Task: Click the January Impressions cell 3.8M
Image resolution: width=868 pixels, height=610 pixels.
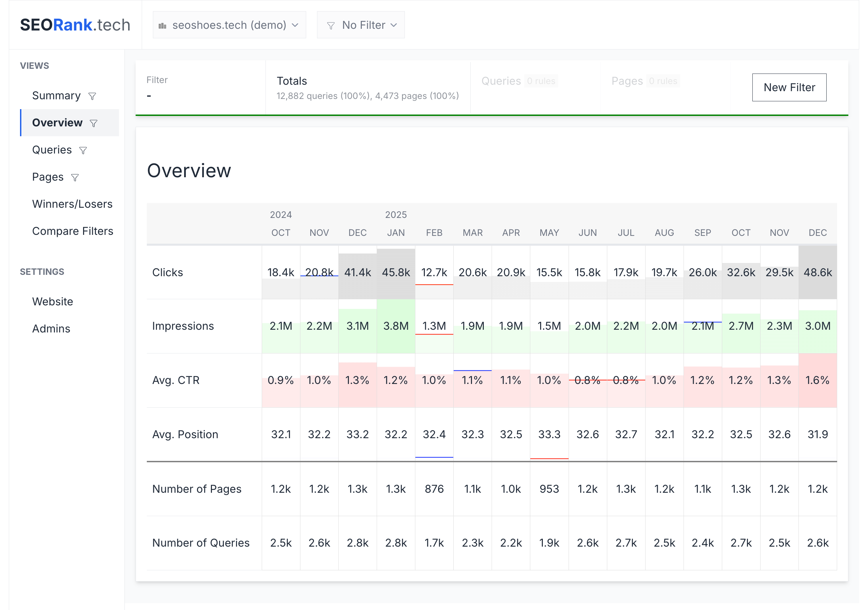Action: [x=396, y=326]
